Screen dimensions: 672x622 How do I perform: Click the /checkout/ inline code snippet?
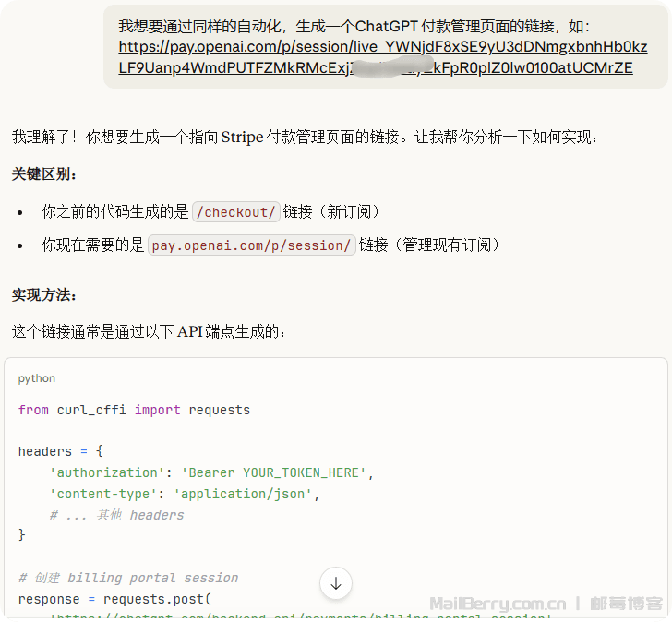[x=235, y=211]
